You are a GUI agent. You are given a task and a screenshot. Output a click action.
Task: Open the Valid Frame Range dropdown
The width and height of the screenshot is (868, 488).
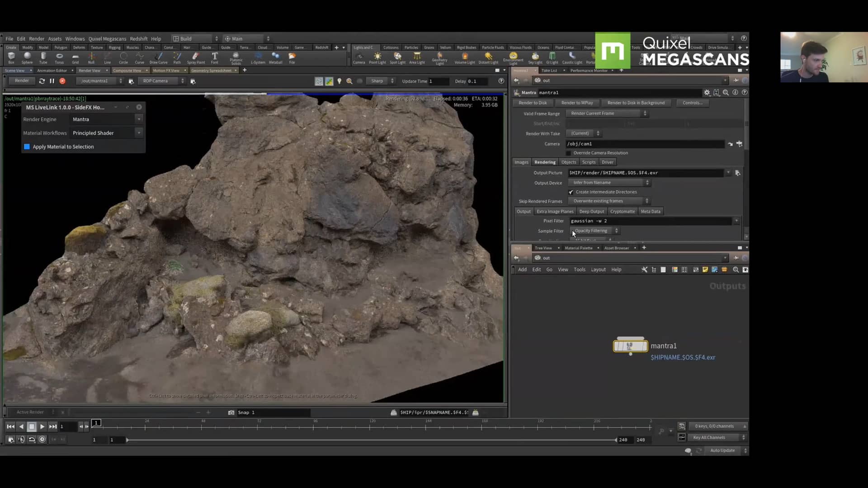(646, 113)
